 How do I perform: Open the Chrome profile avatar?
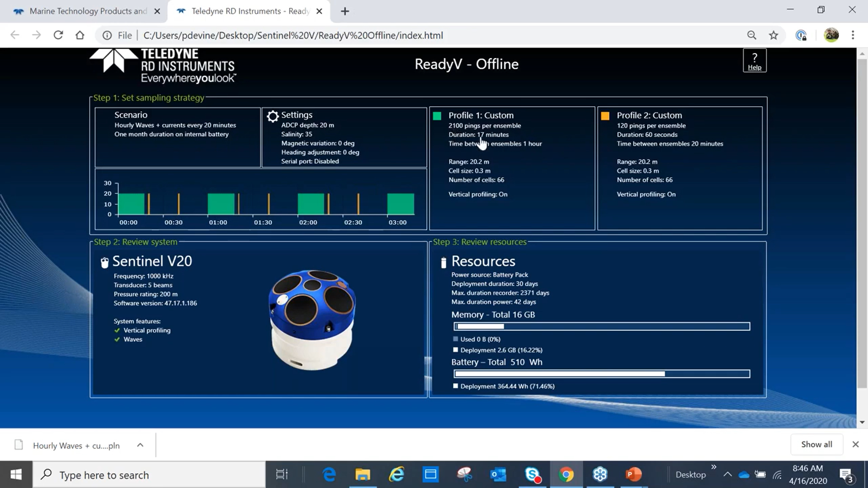pyautogui.click(x=831, y=35)
